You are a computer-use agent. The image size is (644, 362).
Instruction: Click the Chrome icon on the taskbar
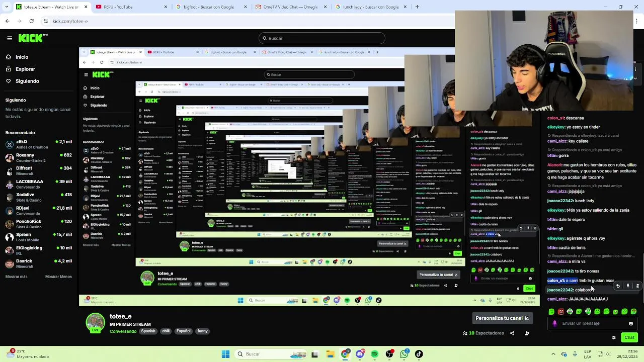pyautogui.click(x=345, y=354)
